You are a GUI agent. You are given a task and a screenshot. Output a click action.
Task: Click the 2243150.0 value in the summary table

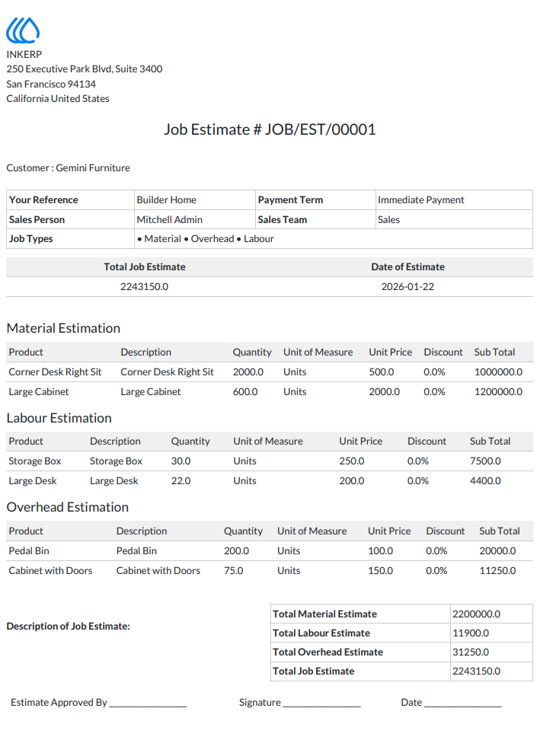[476, 671]
